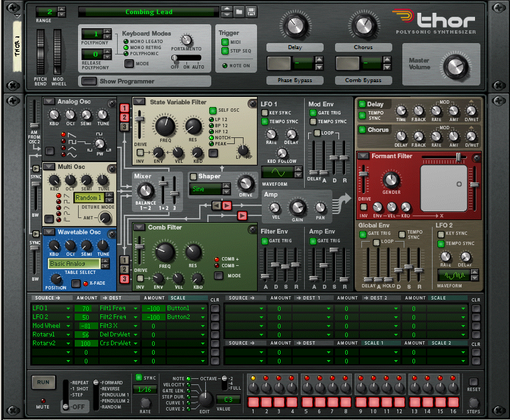Click the Show Programmer button
The width and height of the screenshot is (510, 420).
[x=89, y=81]
